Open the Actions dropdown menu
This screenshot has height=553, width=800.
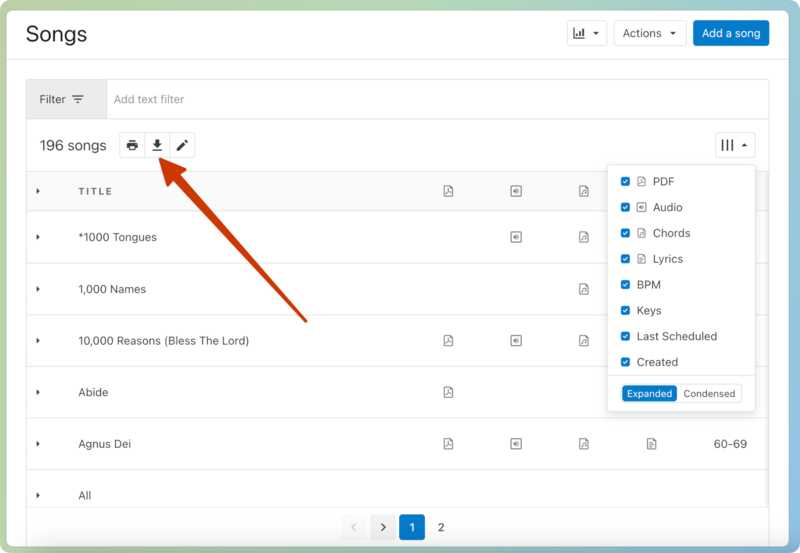coord(649,33)
